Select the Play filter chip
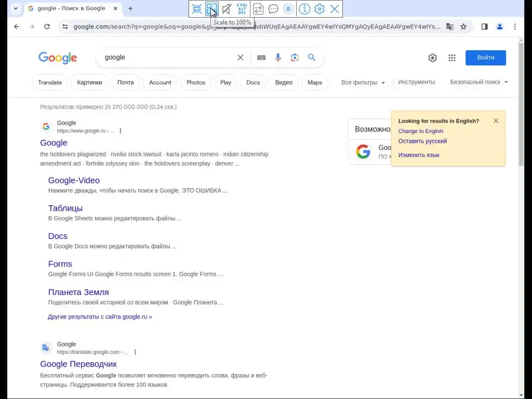The height and width of the screenshot is (399, 532). click(225, 83)
